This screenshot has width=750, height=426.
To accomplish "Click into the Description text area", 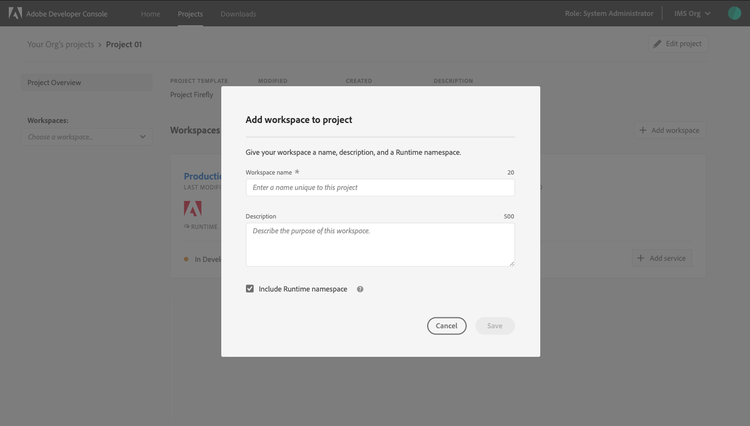I will 380,245.
